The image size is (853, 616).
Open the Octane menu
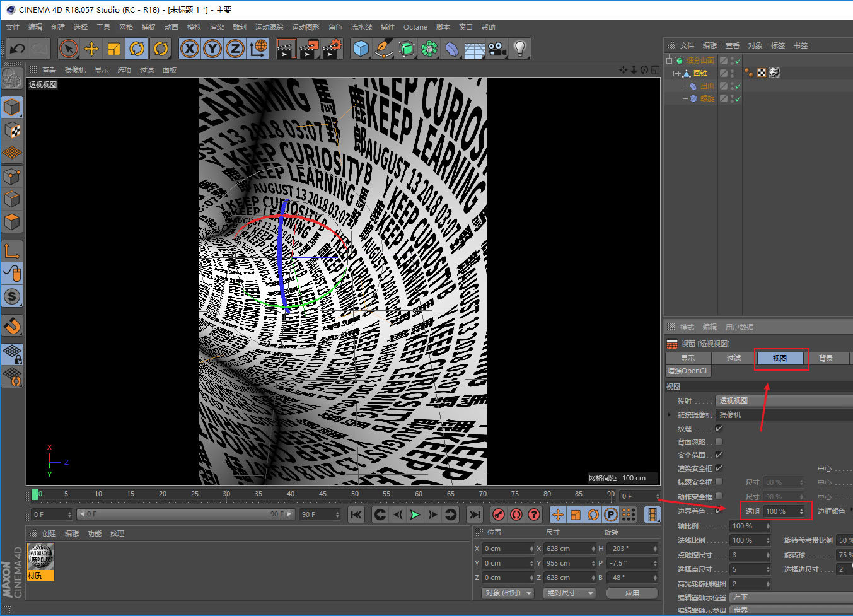[415, 27]
